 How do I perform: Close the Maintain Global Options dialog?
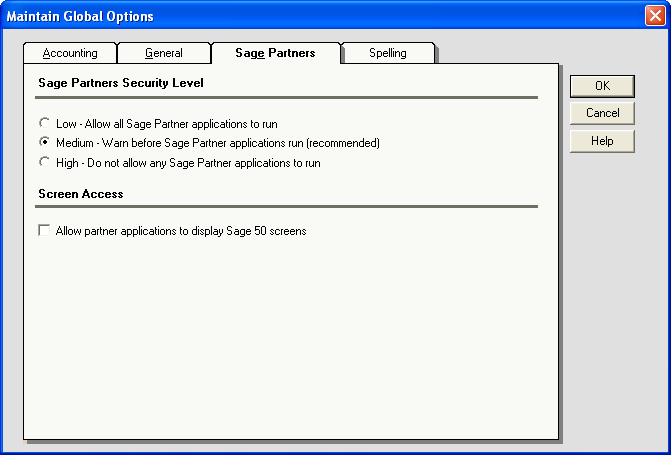[653, 17]
